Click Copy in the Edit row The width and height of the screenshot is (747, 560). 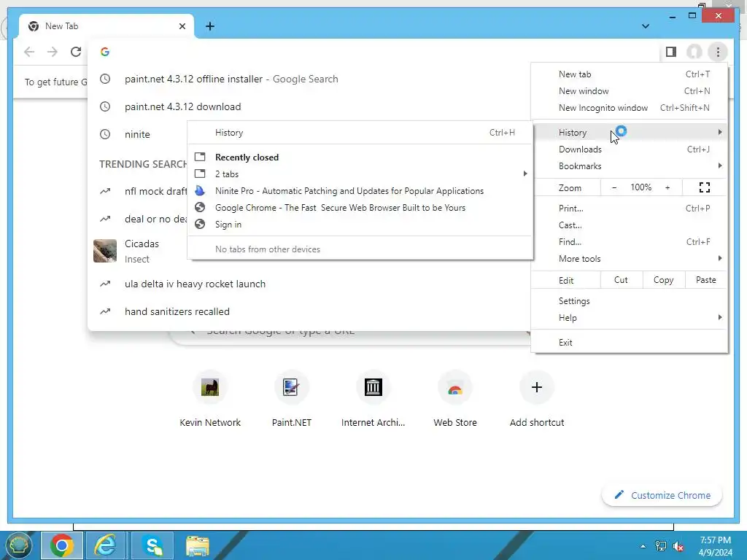663,280
